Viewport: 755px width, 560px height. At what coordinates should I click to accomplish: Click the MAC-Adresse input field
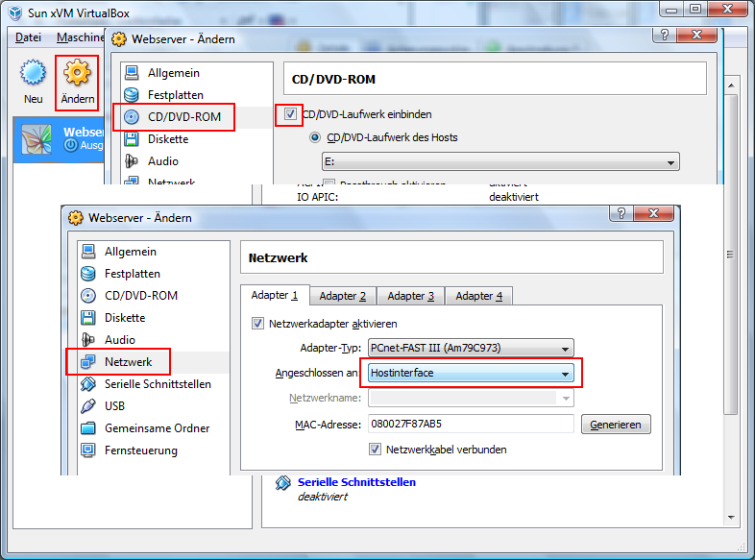(x=471, y=424)
